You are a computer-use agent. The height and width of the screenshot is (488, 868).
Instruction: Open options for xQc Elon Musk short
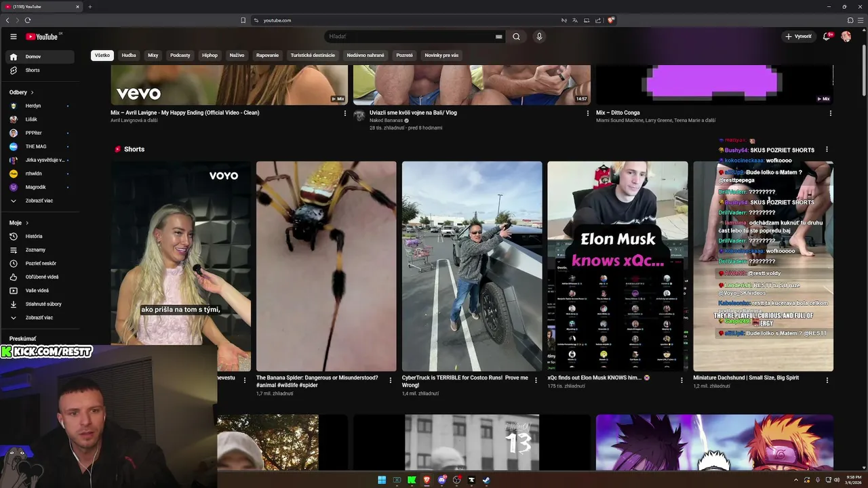point(682,380)
